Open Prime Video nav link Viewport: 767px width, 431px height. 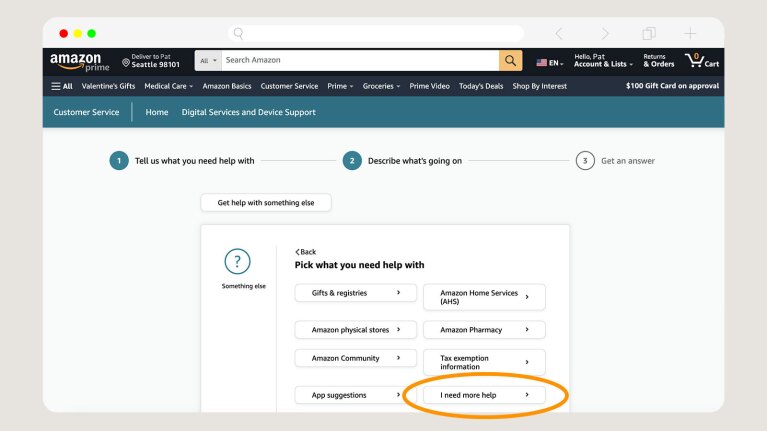[429, 86]
